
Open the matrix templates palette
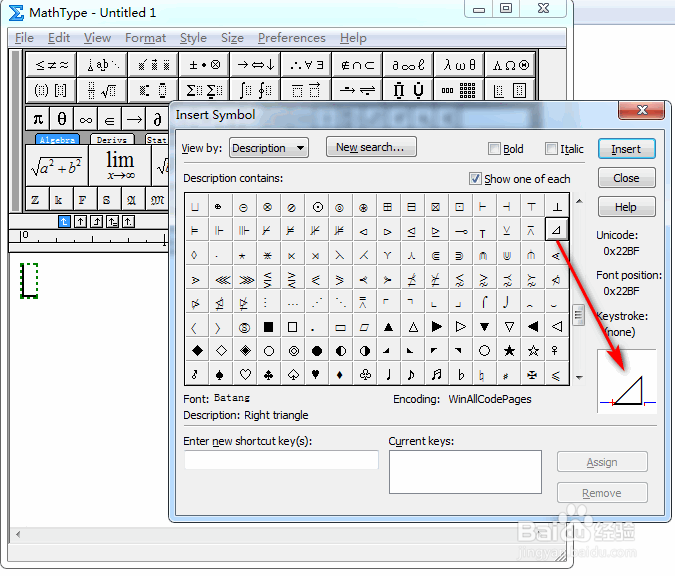tap(459, 90)
